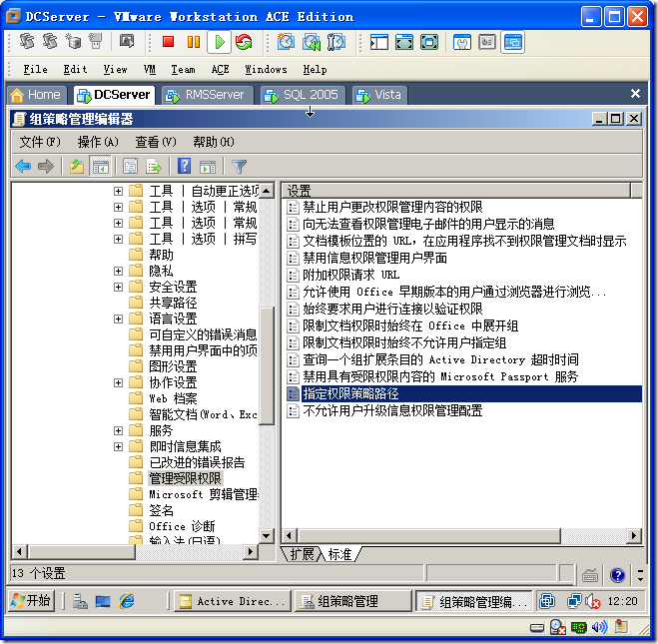Click the VMware reset virtual machine icon

coord(244,42)
